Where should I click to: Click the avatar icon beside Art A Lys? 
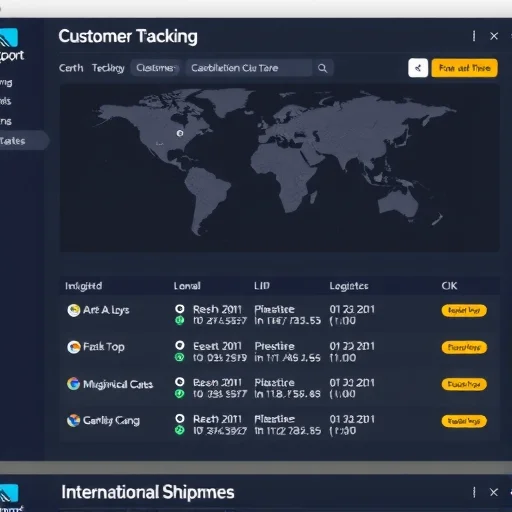pyautogui.click(x=74, y=310)
